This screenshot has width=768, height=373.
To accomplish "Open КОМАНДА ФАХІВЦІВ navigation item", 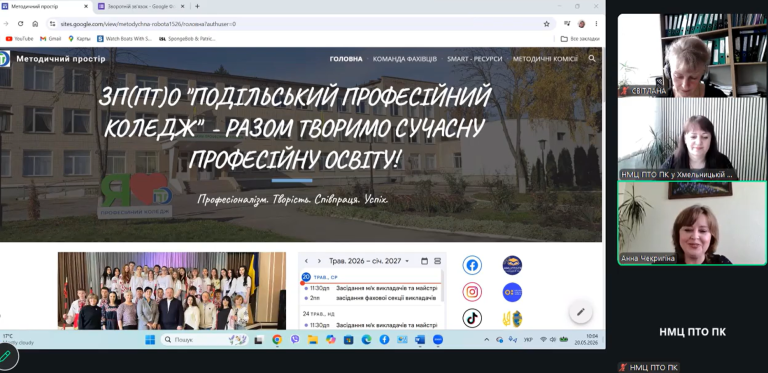I will (405, 59).
